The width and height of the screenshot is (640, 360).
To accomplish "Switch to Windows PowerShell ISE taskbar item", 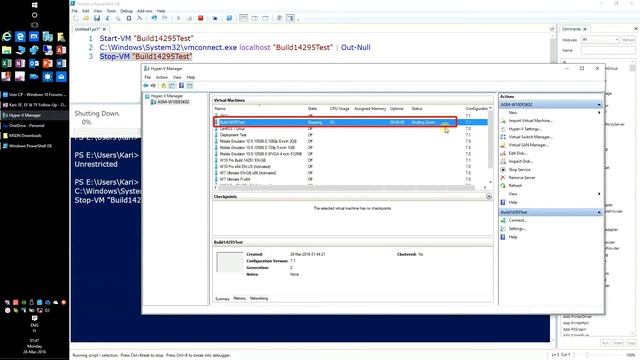I will pos(34,146).
